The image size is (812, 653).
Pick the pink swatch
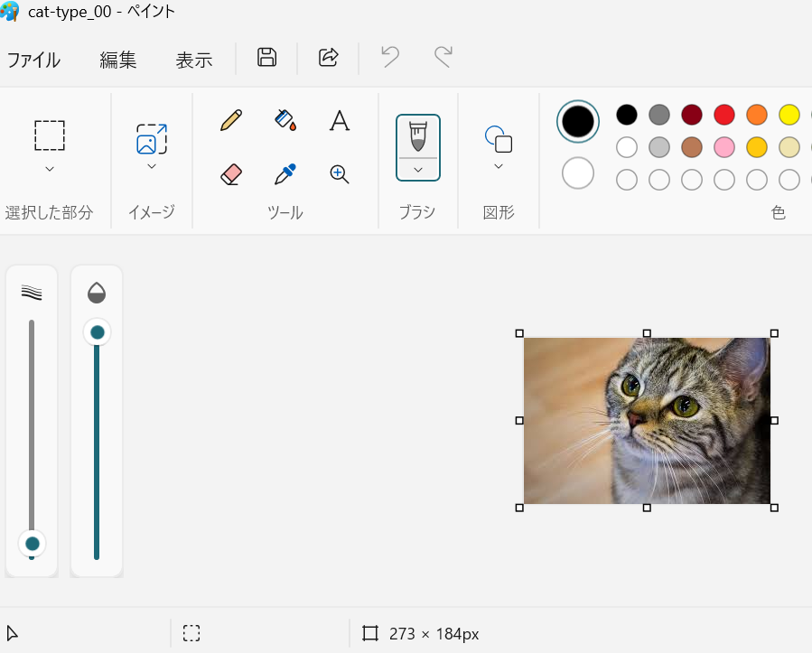tap(724, 147)
